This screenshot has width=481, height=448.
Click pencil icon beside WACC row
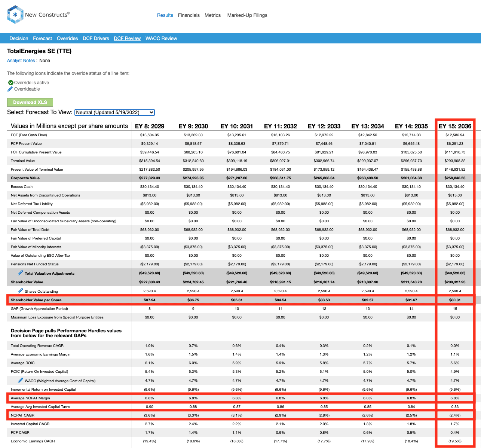coord(21,380)
